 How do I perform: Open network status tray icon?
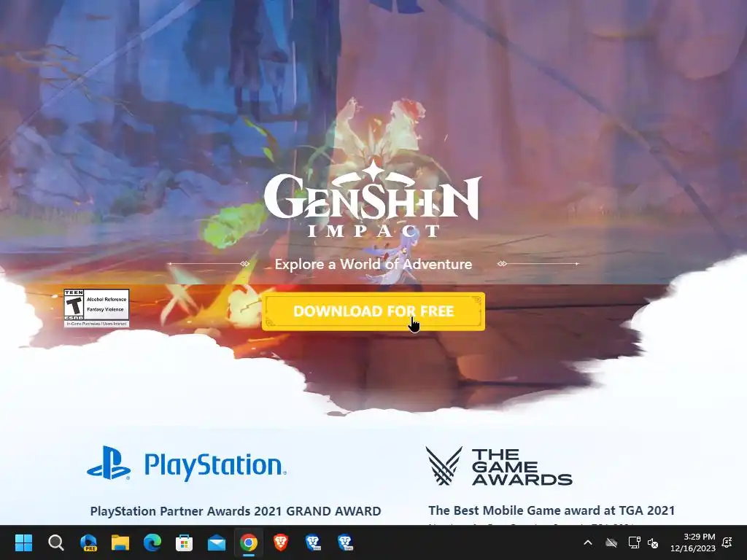634,542
